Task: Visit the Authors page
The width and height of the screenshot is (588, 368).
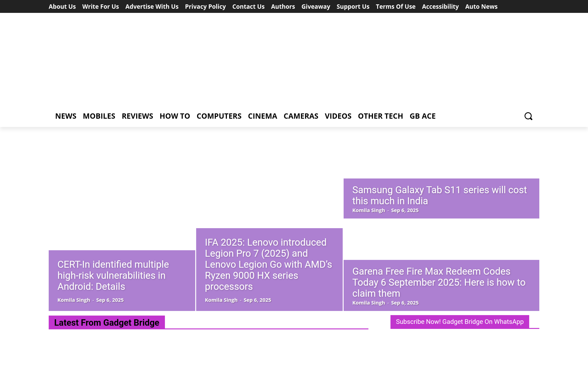Action: [283, 7]
